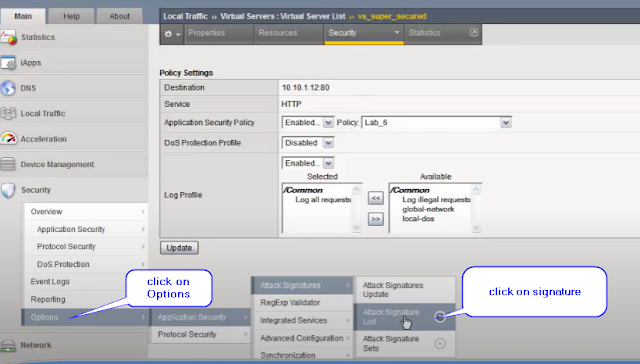Image resolution: width=640 pixels, height=364 pixels.
Task: Open RegExp Validator entry
Action: click(x=302, y=303)
